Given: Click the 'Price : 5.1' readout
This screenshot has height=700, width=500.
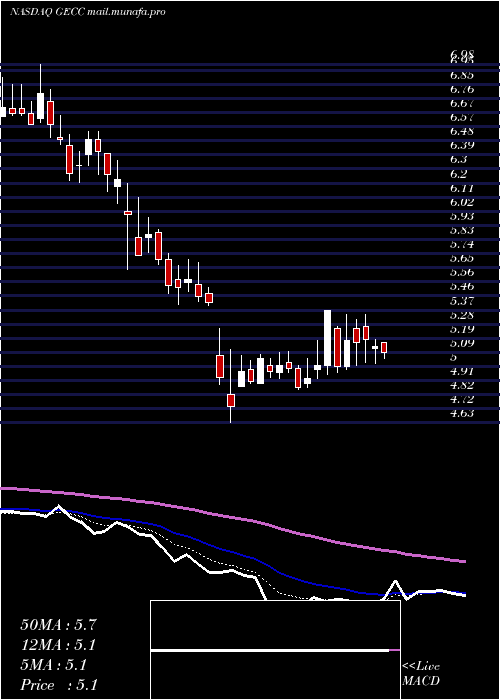Looking at the screenshot, I should (x=59, y=685).
